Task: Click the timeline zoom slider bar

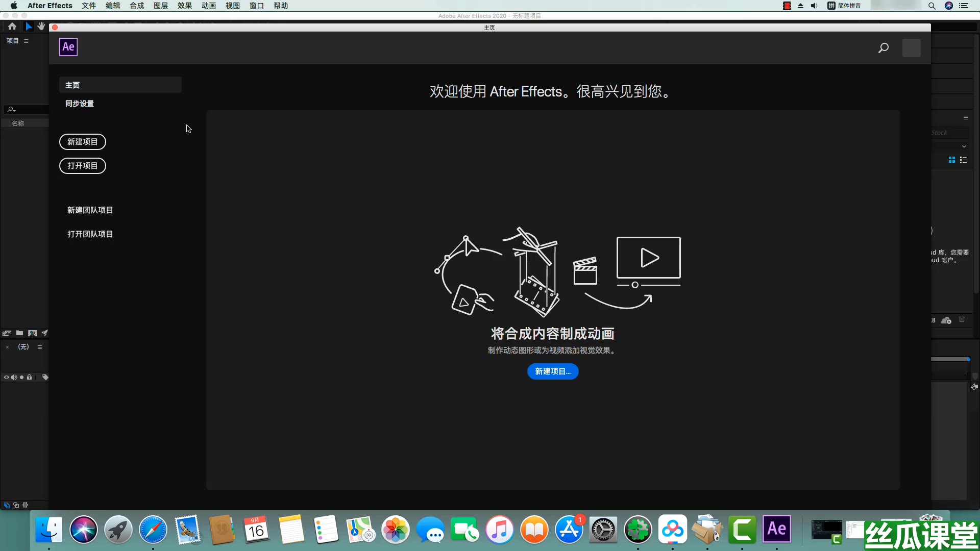Action: (x=949, y=359)
